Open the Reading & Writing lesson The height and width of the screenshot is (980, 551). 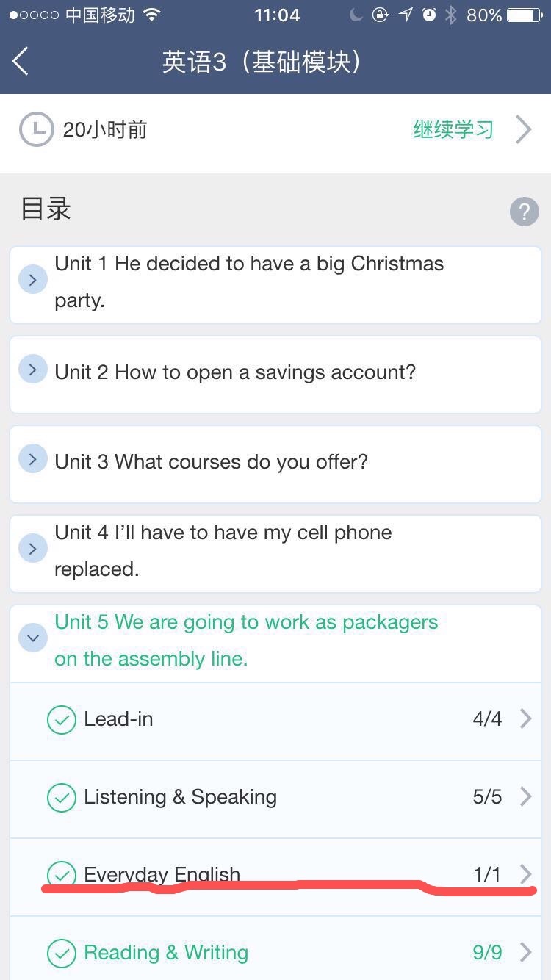click(166, 953)
